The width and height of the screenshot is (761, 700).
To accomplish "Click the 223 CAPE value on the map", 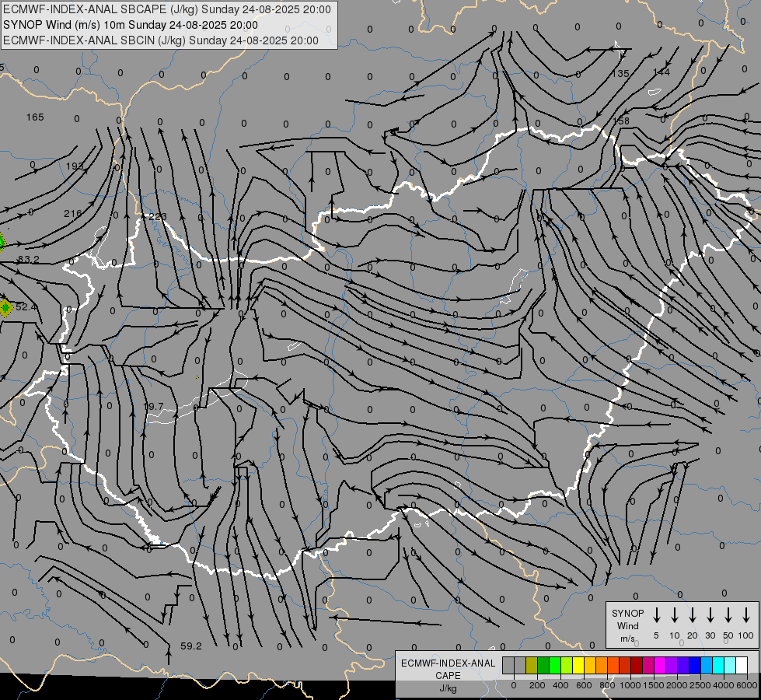I will 157,217.
